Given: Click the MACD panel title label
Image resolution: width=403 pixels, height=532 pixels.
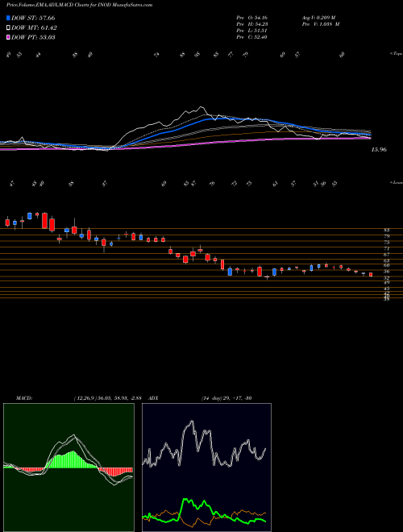Looking at the screenshot, I should tap(24, 398).
